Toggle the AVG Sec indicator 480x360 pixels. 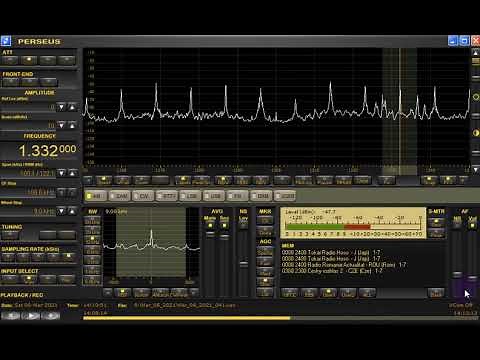click(x=224, y=226)
